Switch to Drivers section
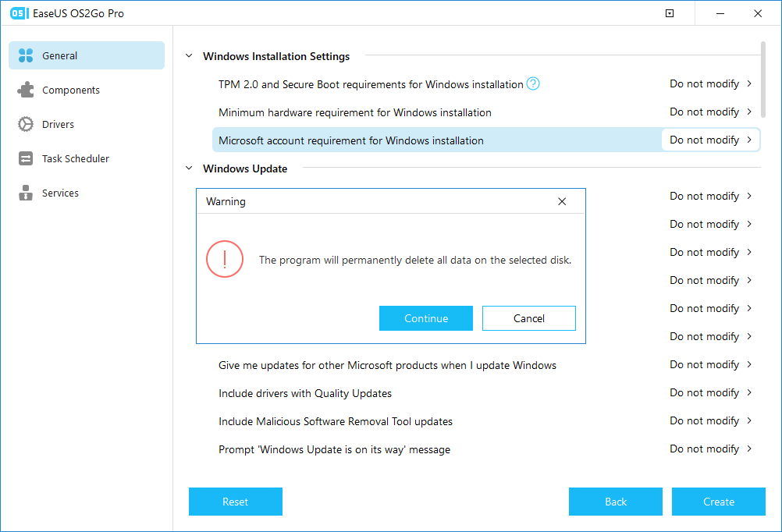 (87, 124)
